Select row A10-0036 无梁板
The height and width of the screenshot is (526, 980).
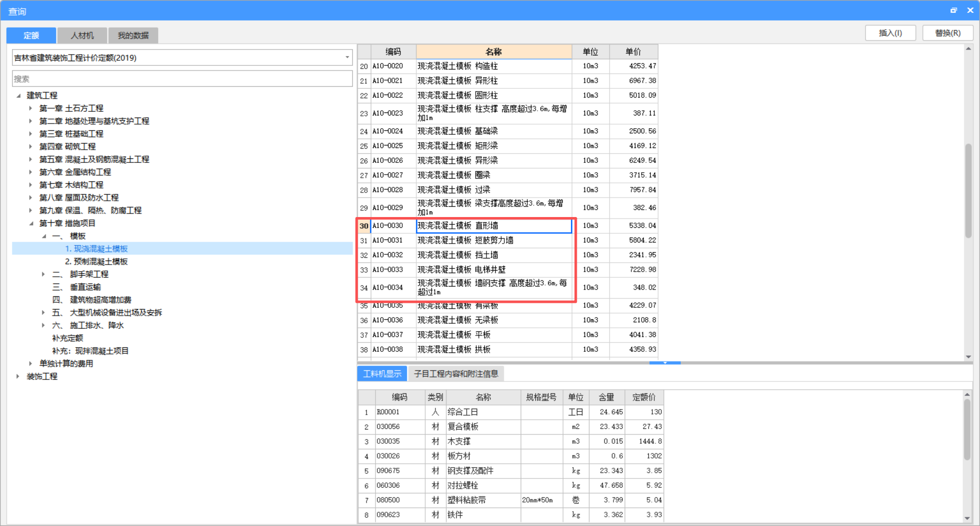click(508, 320)
